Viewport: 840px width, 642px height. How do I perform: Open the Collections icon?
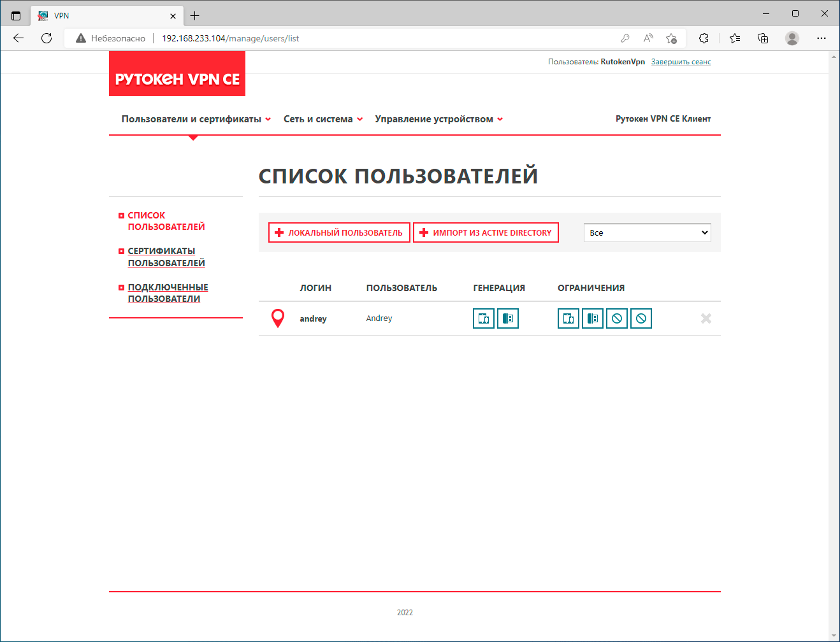[763, 38]
